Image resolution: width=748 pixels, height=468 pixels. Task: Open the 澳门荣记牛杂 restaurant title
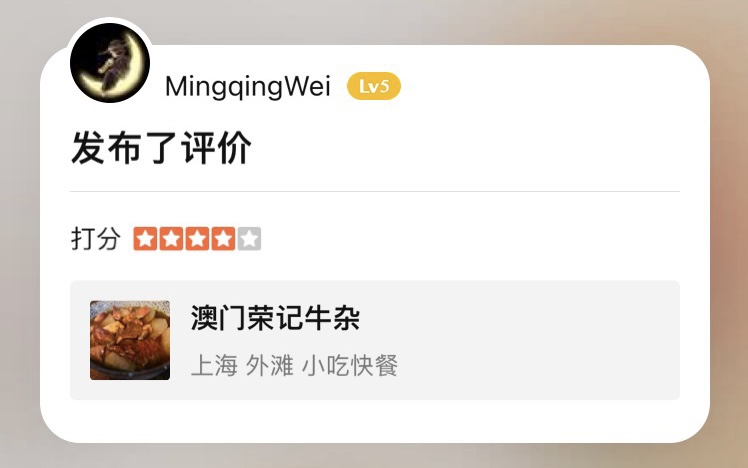point(275,318)
